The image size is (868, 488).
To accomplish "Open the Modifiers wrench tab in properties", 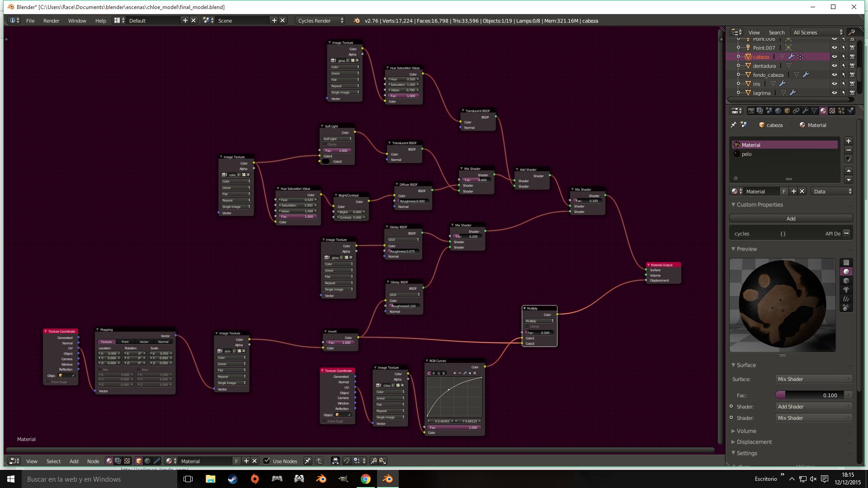I will (x=805, y=111).
